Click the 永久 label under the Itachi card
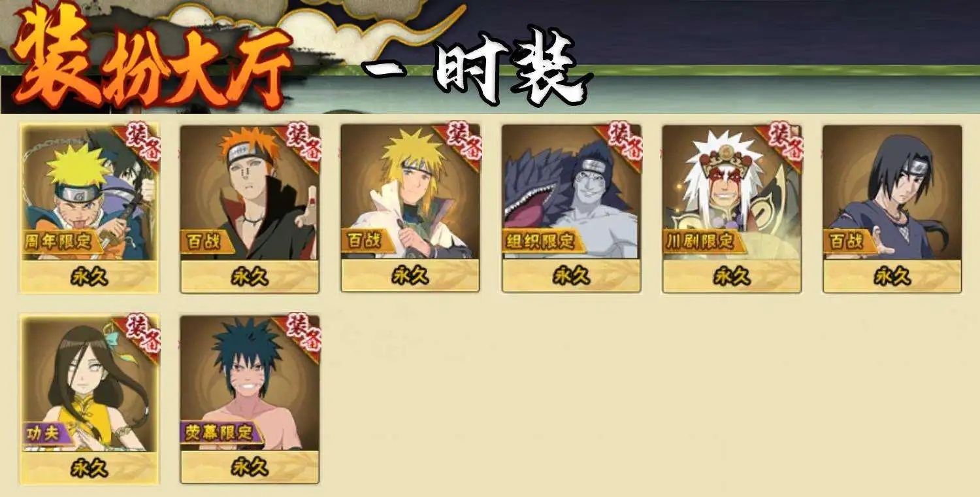Screen dimensions: 980x497 (892, 277)
